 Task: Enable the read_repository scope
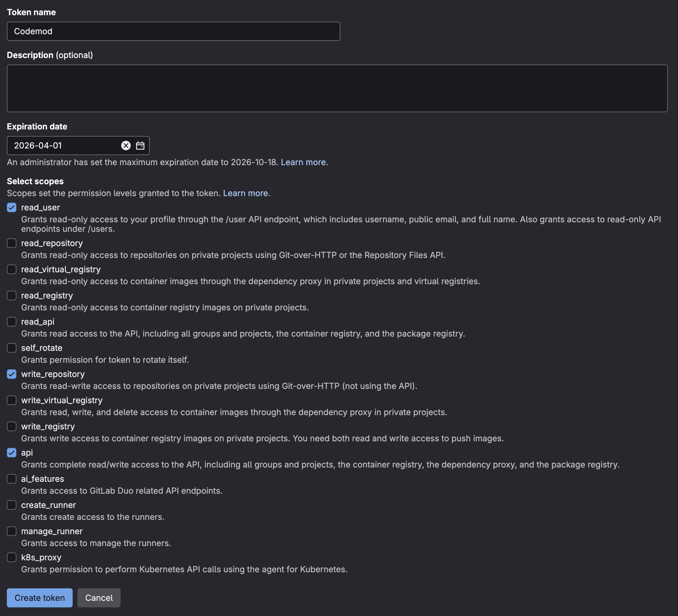pyautogui.click(x=11, y=243)
